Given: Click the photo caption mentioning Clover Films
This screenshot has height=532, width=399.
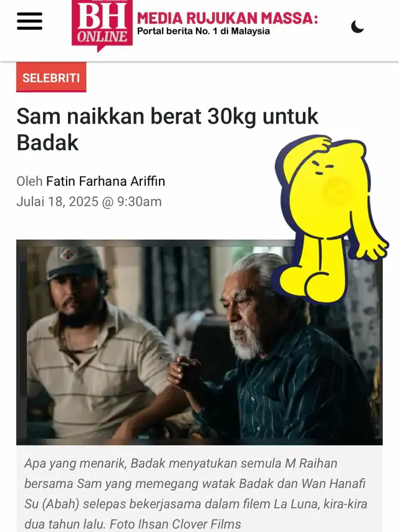Looking at the screenshot, I should tap(196, 494).
